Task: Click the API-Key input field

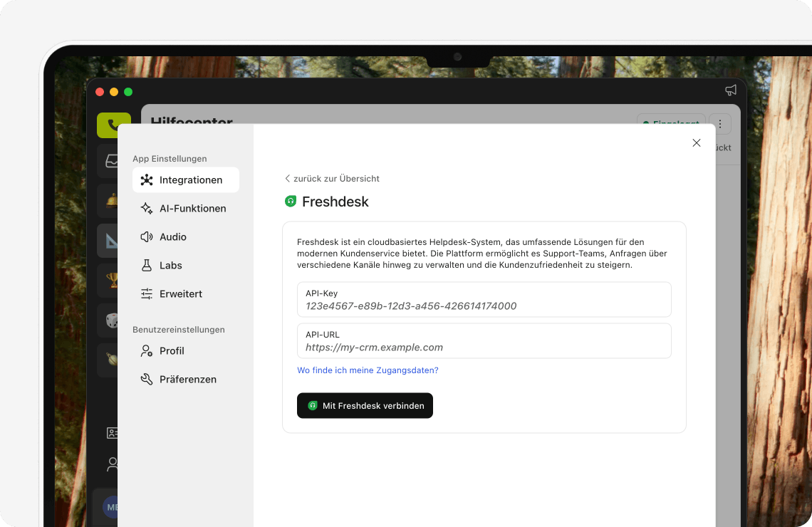Action: coord(484,306)
